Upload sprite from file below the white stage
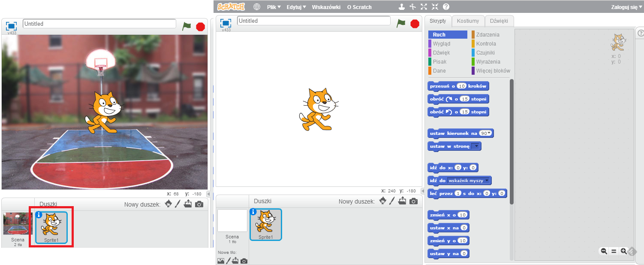The image size is (644, 265). pos(402,201)
